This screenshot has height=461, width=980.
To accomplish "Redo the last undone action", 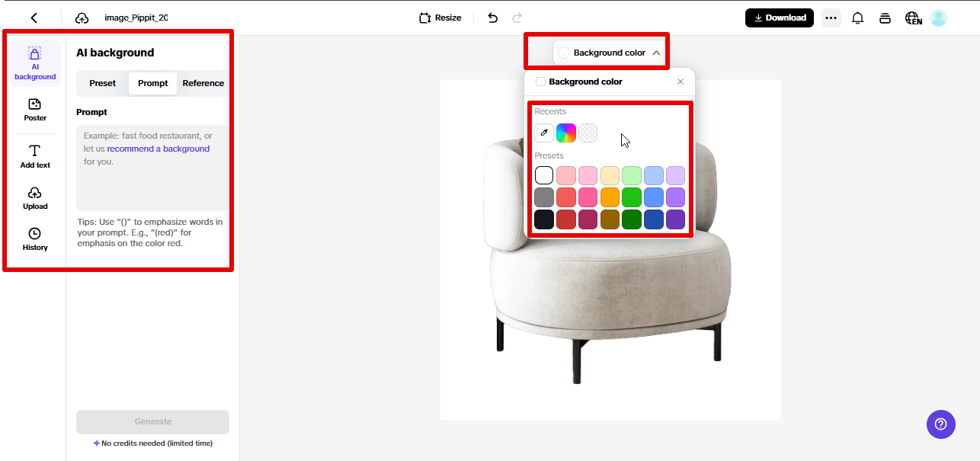I will [x=517, y=18].
